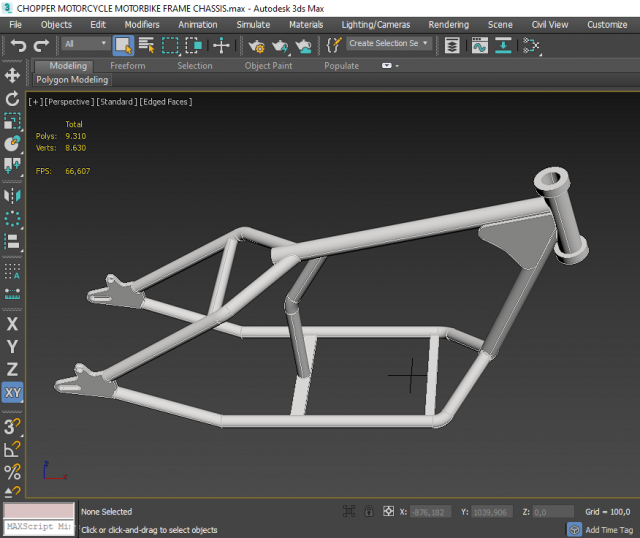Open the Rendering menu
Viewport: 640px width, 538px height.
tap(449, 25)
